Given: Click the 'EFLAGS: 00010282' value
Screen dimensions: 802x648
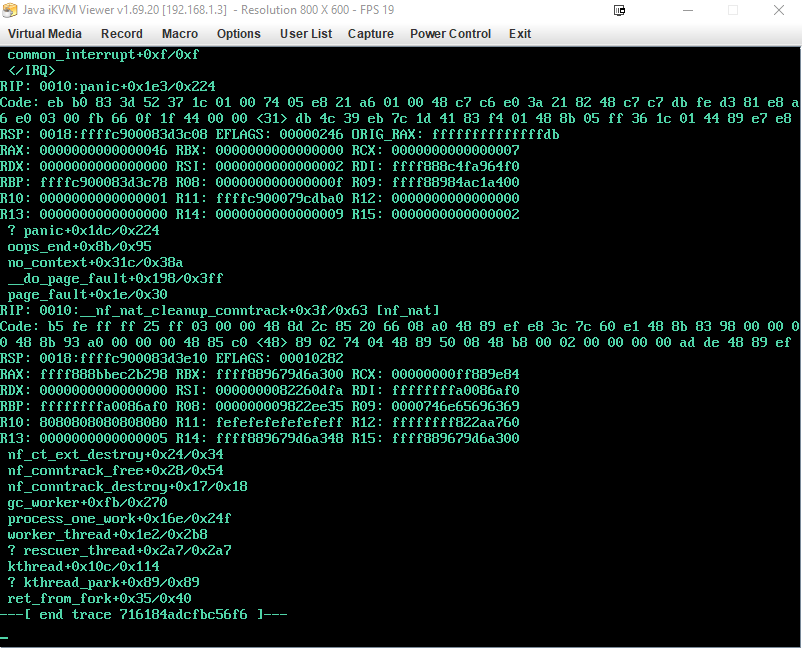Looking at the screenshot, I should pyautogui.click(x=279, y=359).
